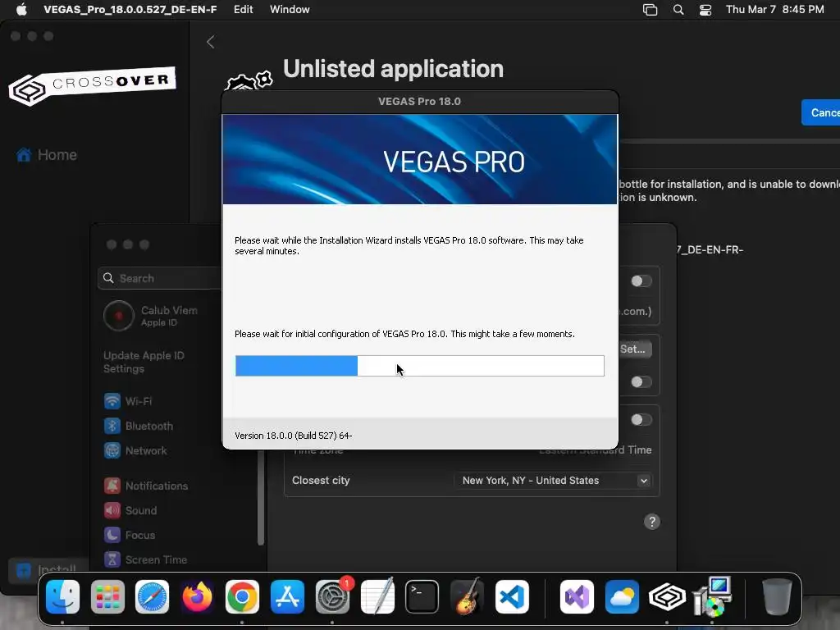The width and height of the screenshot is (840, 630).
Task: Toggle the switch above the time zone row
Action: point(641,419)
